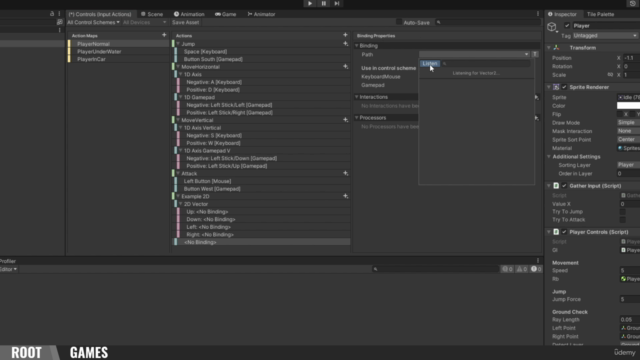Open the Draw Mode Simple dropdown
Image resolution: width=640 pixels, height=360 pixels.
pos(628,123)
